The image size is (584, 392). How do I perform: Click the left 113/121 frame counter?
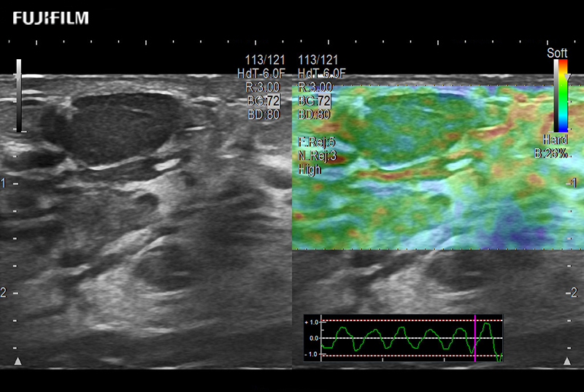coord(265,60)
